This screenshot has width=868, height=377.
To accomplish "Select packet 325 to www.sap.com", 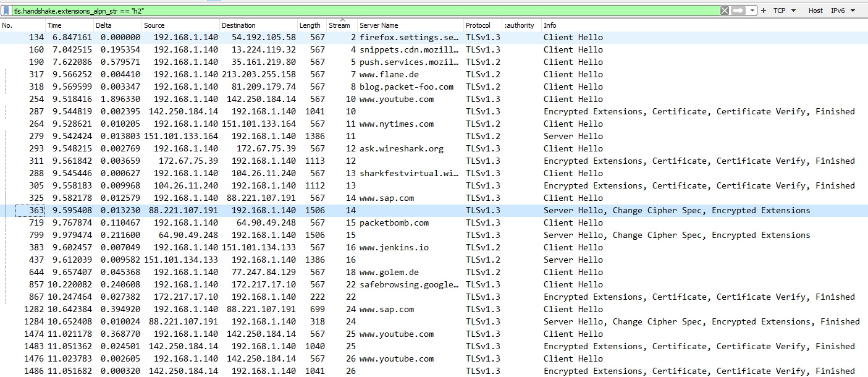I will pos(434,198).
